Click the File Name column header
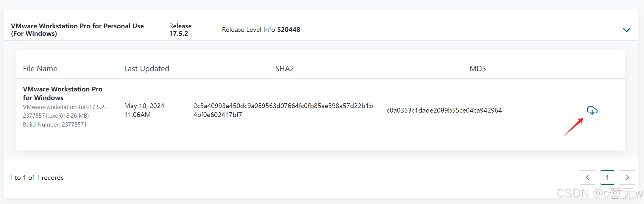This screenshot has height=204, width=644. (40, 69)
